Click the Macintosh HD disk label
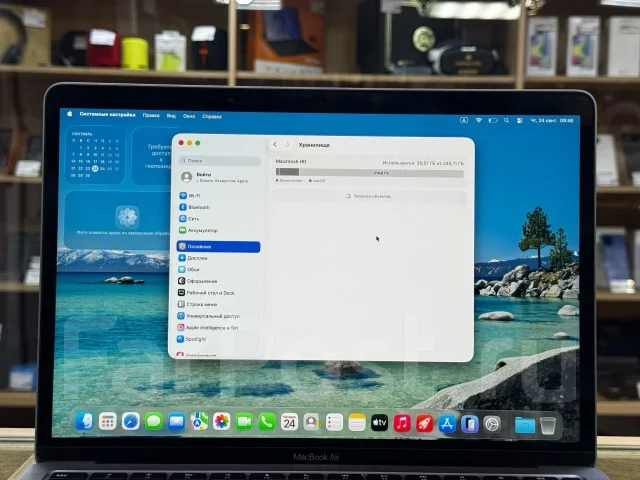This screenshot has width=640, height=480. tap(291, 162)
